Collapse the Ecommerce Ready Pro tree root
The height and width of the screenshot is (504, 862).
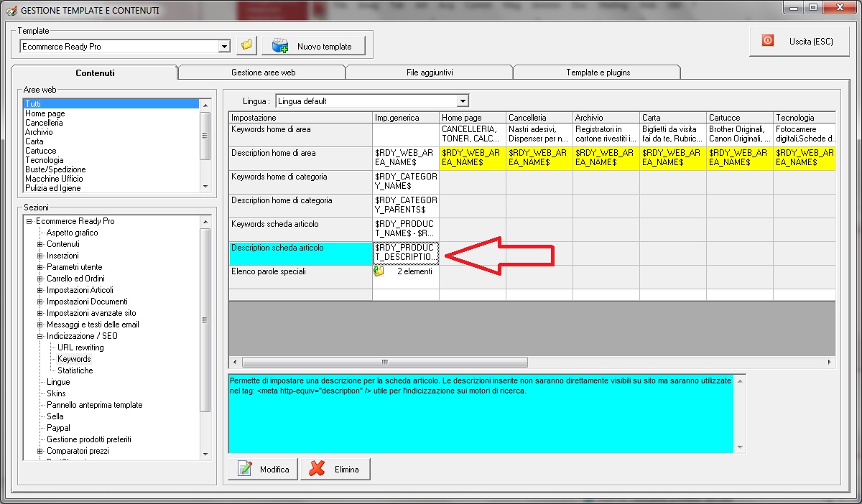(29, 221)
